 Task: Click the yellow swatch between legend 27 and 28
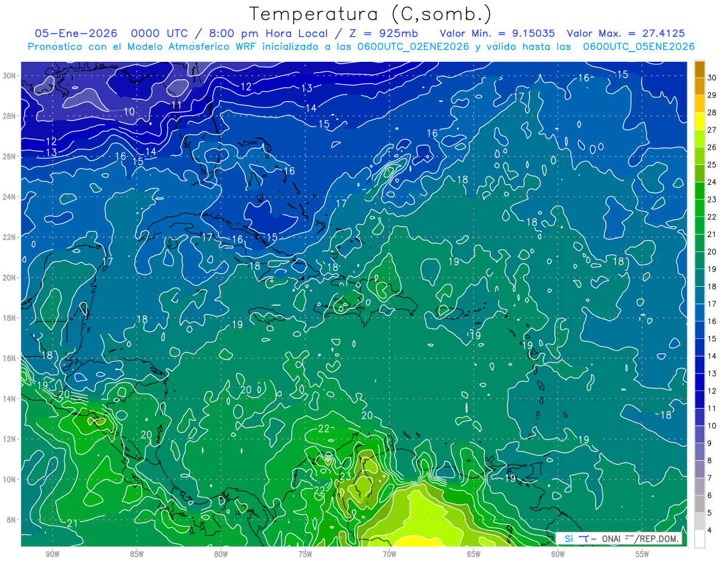[x=699, y=121]
